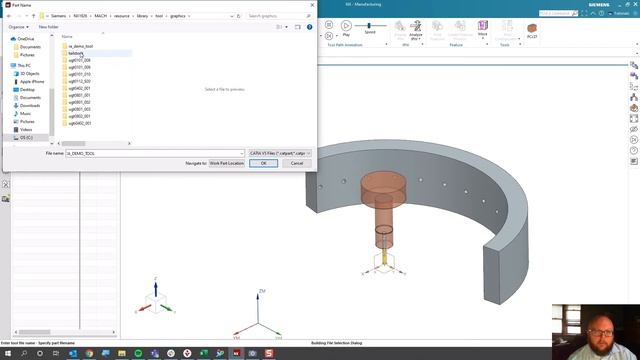
Task: Select the last folder ugti0402_001
Action: click(x=80, y=123)
